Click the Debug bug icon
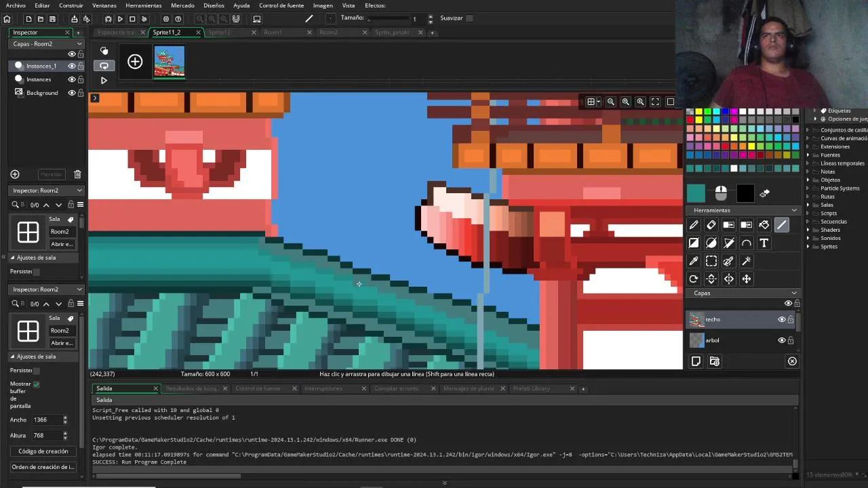The image size is (868, 488). pyautogui.click(x=108, y=19)
